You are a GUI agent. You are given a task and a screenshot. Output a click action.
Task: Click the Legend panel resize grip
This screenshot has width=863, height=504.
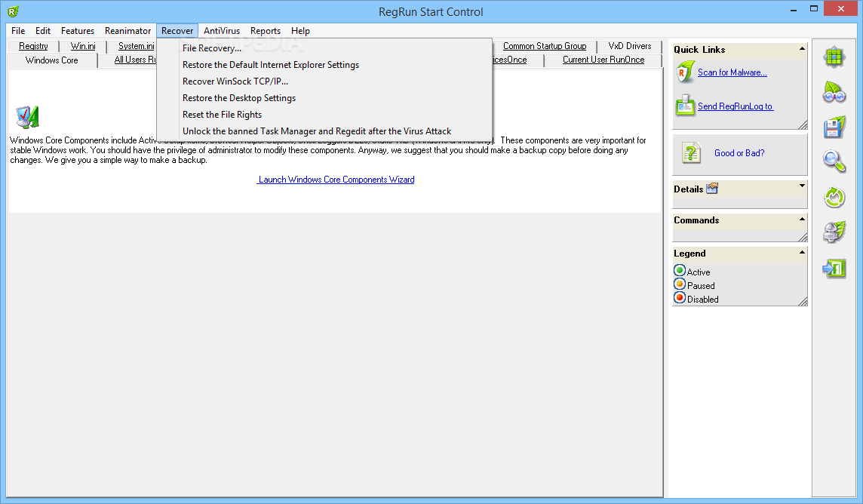[x=803, y=301]
